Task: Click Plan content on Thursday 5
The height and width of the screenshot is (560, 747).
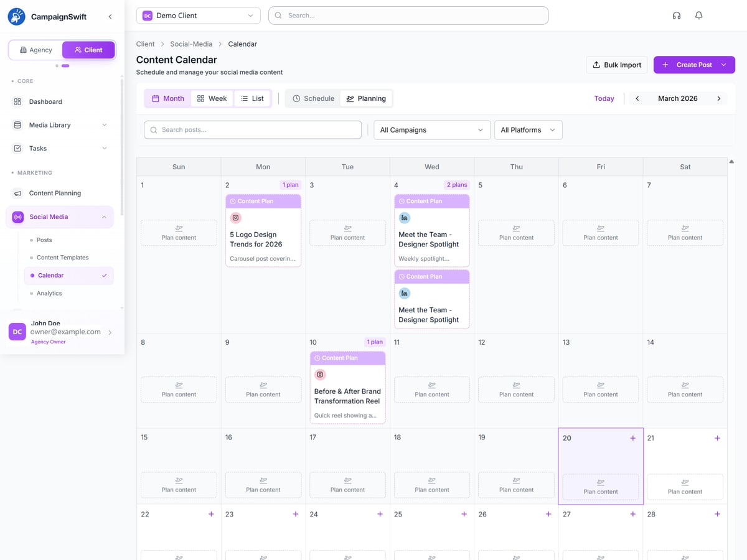Action: pos(516,233)
